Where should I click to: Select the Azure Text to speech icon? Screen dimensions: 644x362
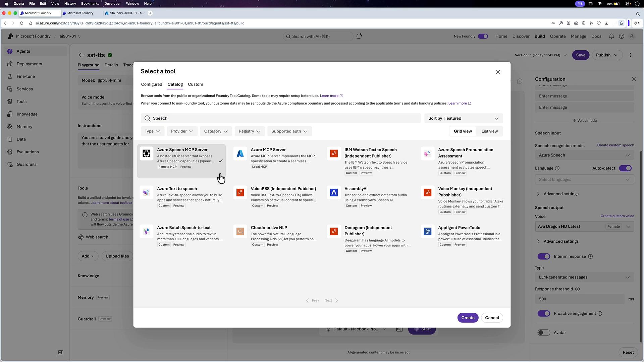[x=147, y=192]
